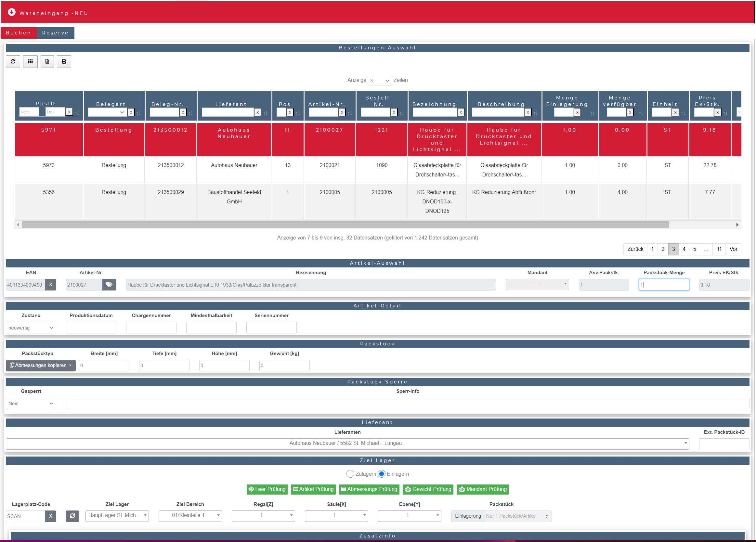Click the print icon button

point(64,61)
